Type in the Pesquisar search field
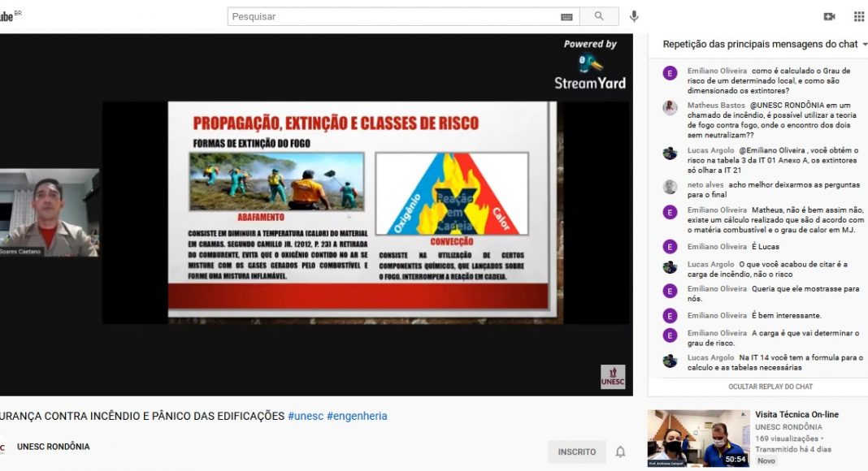Image resolution: width=868 pixels, height=471 pixels. tap(390, 16)
